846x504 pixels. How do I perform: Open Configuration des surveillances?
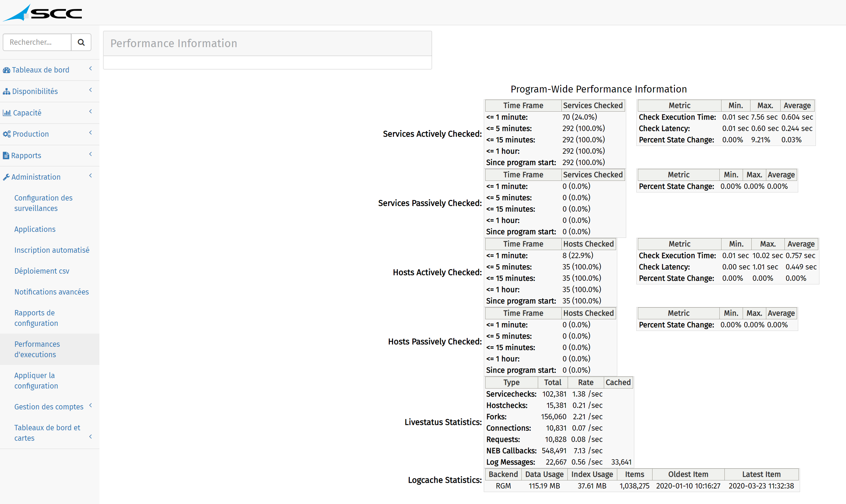[43, 203]
